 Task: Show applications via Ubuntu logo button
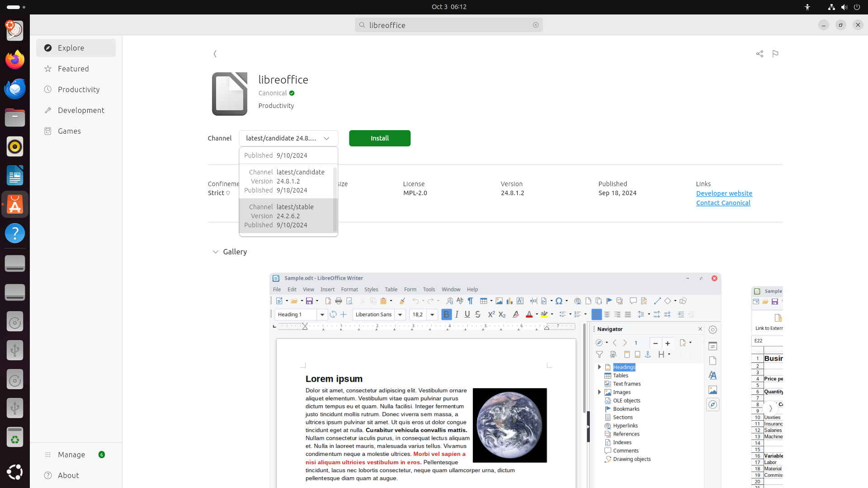pos(15,472)
